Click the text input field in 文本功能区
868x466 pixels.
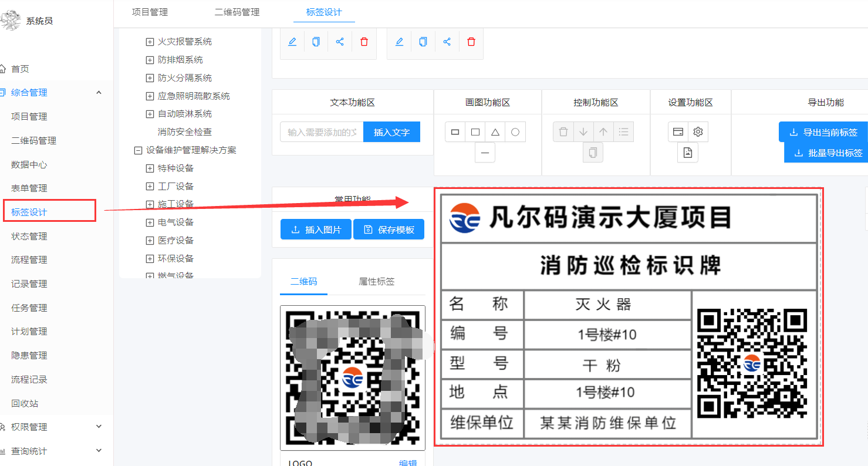point(322,131)
